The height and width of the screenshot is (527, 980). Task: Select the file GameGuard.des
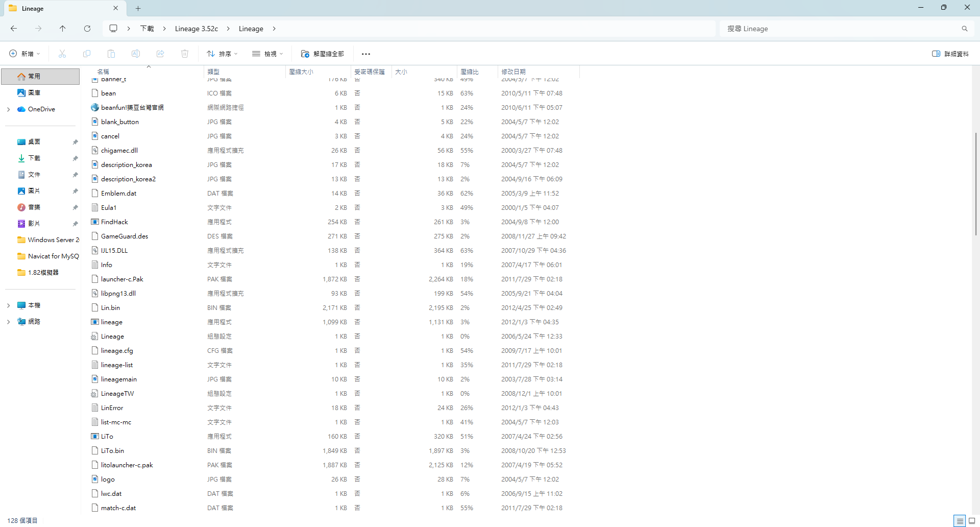coord(125,236)
